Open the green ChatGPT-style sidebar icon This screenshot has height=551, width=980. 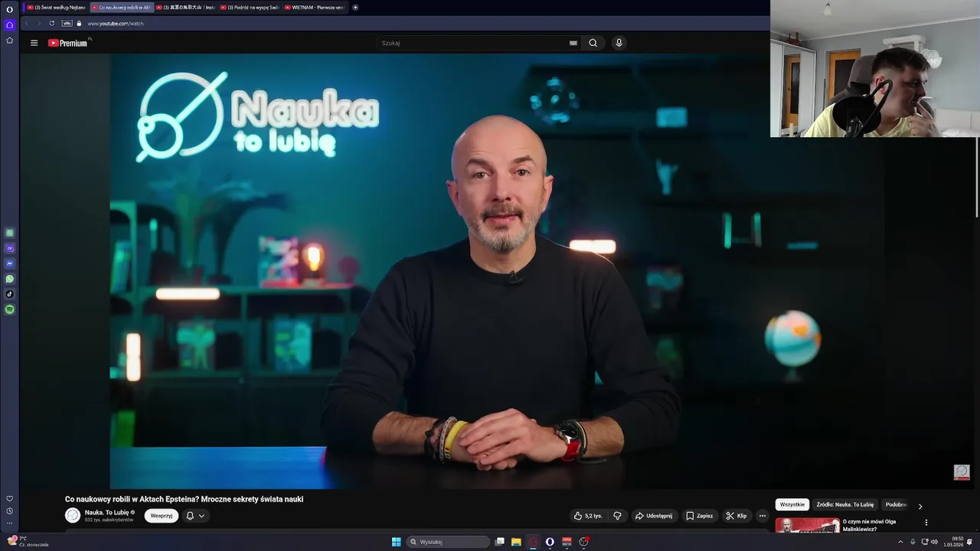(9, 233)
